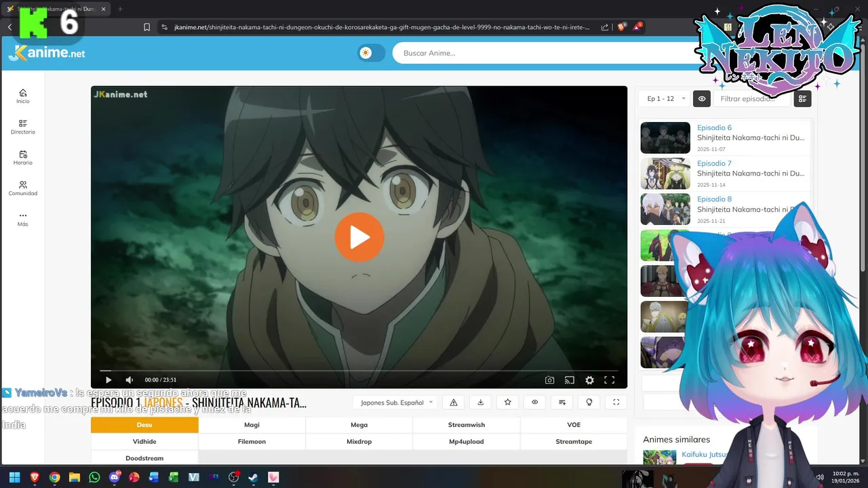Open Google Chrome from the taskbar
The image size is (868, 488).
coord(54,477)
